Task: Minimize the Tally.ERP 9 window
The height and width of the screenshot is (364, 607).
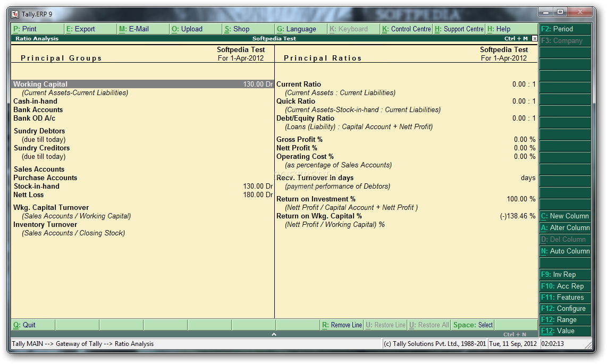Action: point(546,12)
